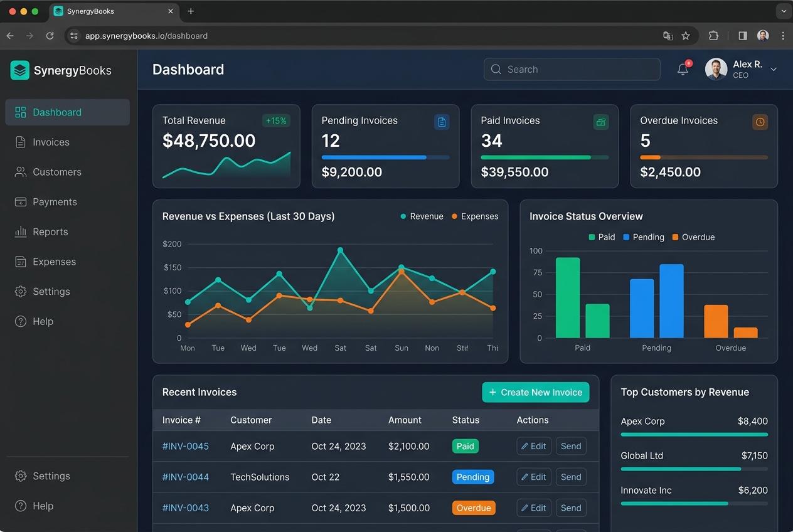793x532 pixels.
Task: Go to Customers in the sidebar
Action: click(x=67, y=172)
